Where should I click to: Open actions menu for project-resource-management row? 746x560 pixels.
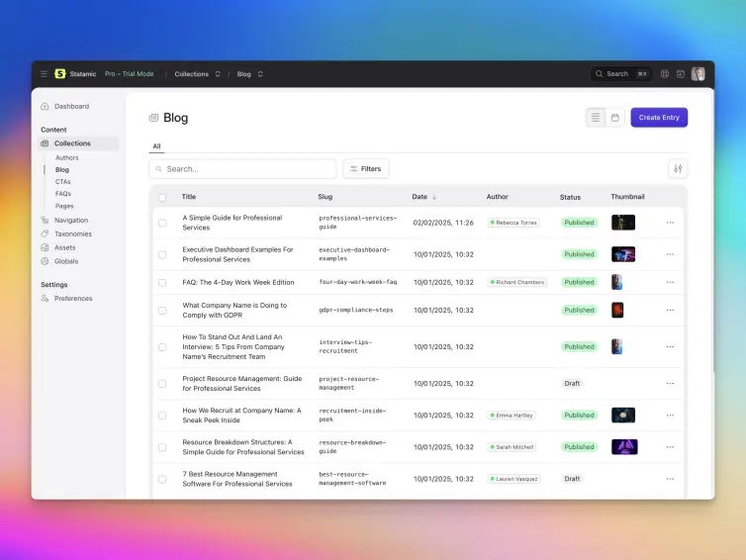pyautogui.click(x=670, y=384)
